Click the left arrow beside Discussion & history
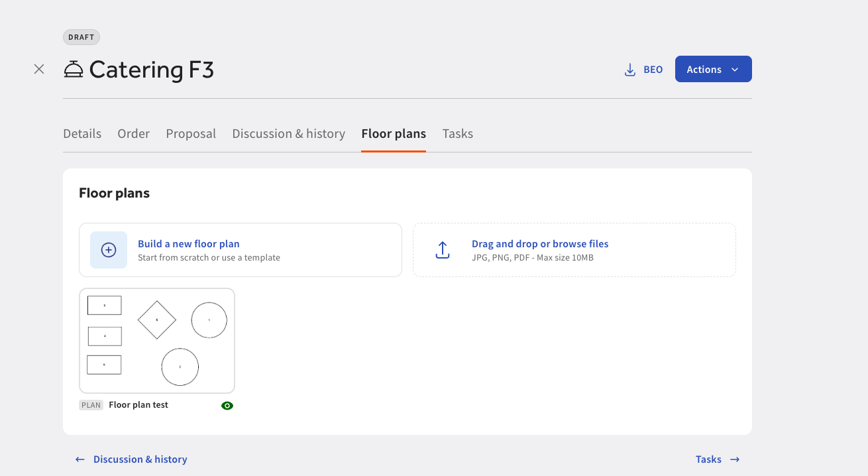The width and height of the screenshot is (868, 476). (80, 459)
